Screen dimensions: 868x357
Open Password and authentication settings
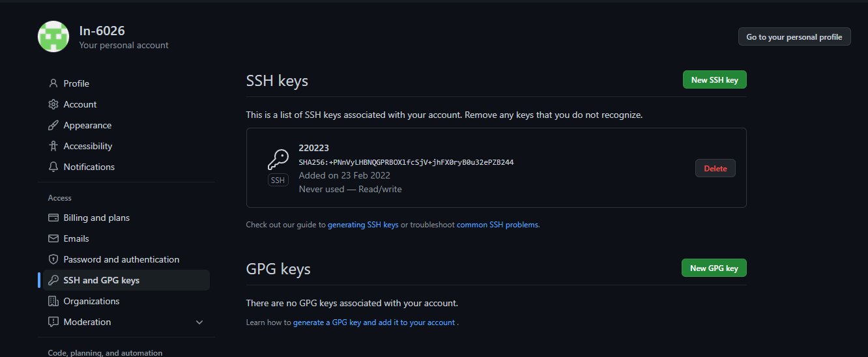pos(121,259)
